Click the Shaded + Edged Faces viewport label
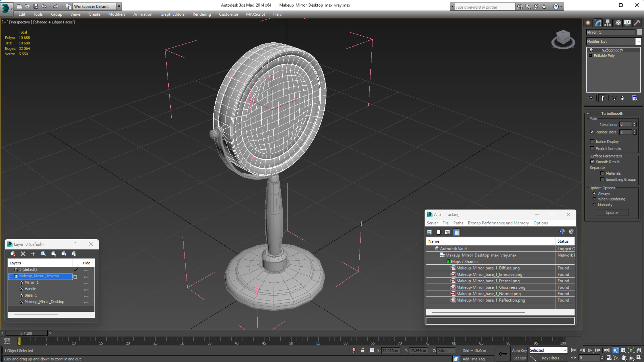This screenshot has width=644, height=362. coord(54,22)
